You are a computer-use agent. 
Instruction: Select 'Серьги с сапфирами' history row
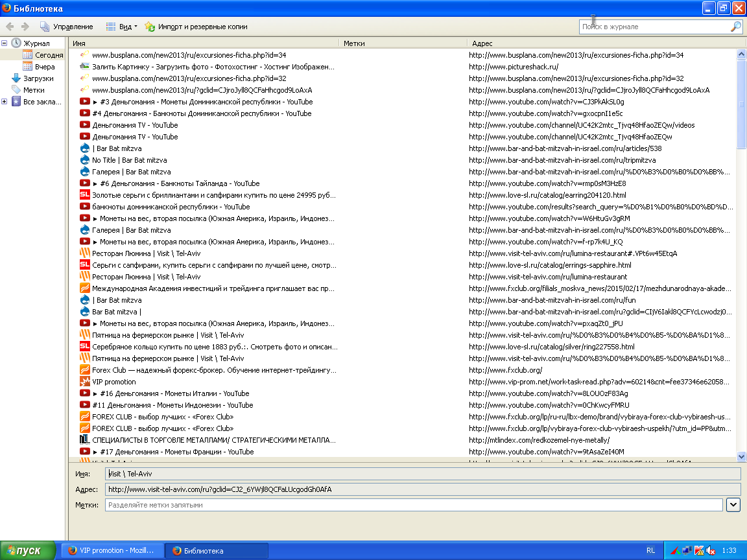(402, 265)
